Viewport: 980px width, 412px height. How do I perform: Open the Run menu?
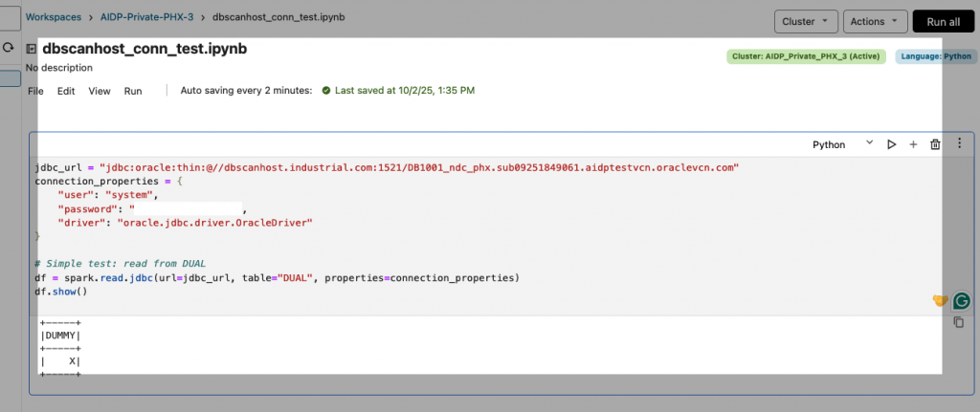(133, 91)
